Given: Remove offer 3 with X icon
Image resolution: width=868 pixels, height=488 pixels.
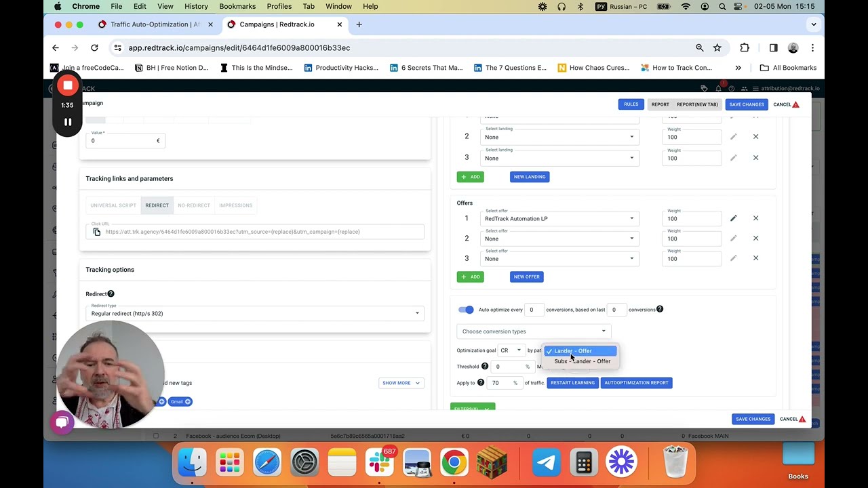Looking at the screenshot, I should coord(755,258).
